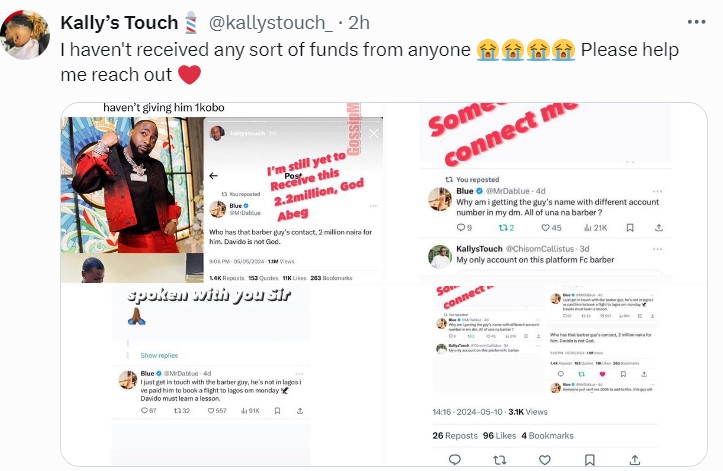Open the 26 Reposts list
The image size is (723, 471).
[x=455, y=435]
